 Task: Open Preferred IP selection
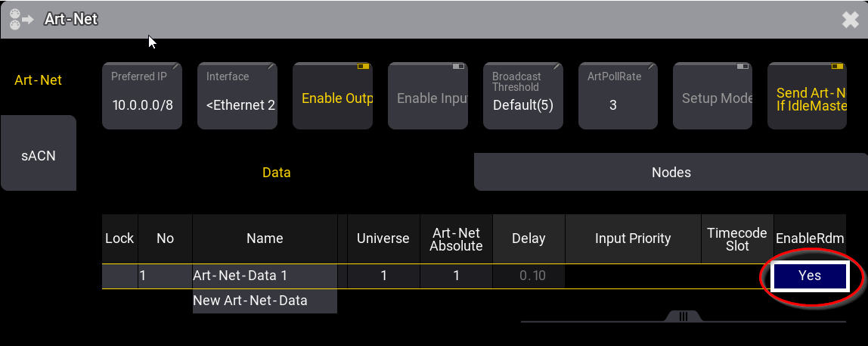click(x=142, y=96)
